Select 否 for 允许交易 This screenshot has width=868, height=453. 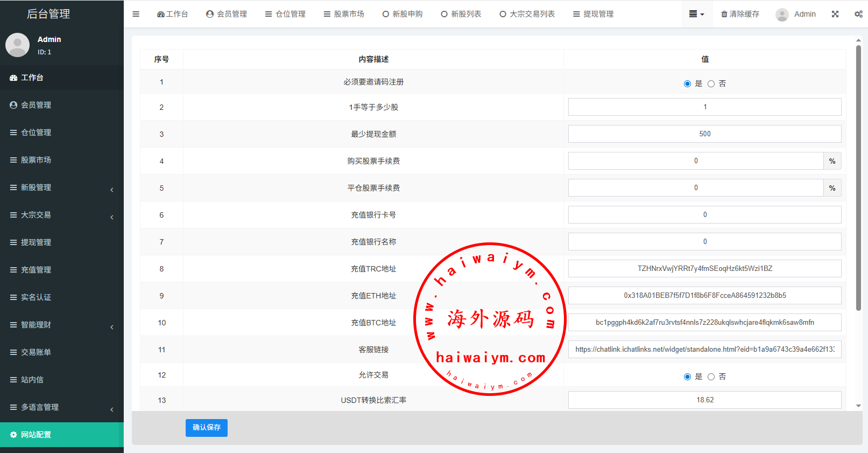pos(711,377)
